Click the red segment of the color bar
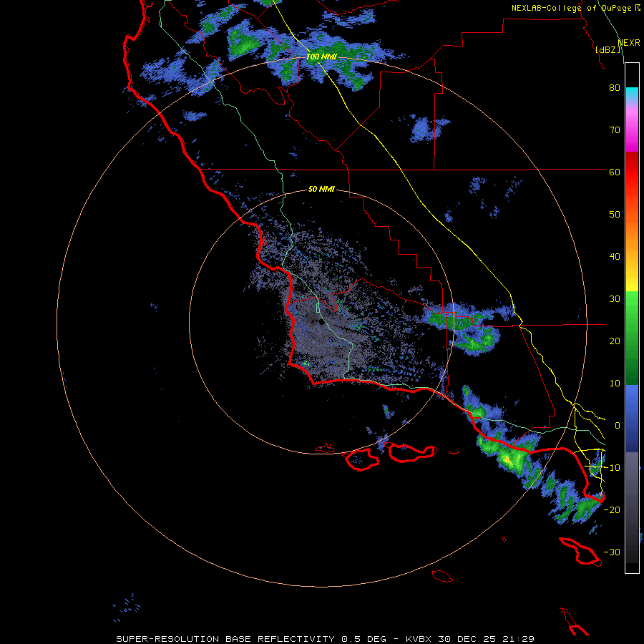The height and width of the screenshot is (644, 644). 632,168
